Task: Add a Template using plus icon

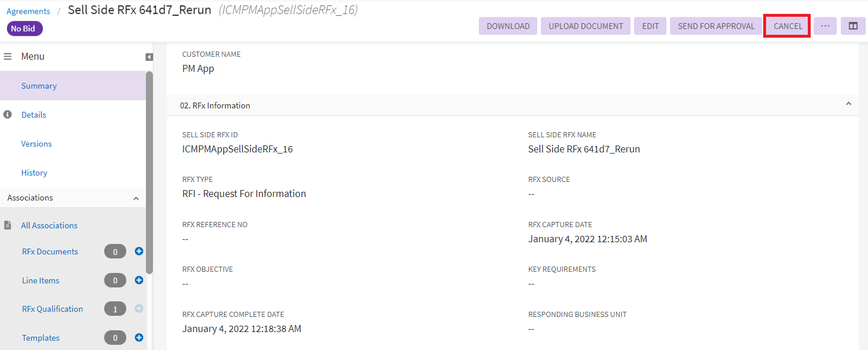Action: 139,338
